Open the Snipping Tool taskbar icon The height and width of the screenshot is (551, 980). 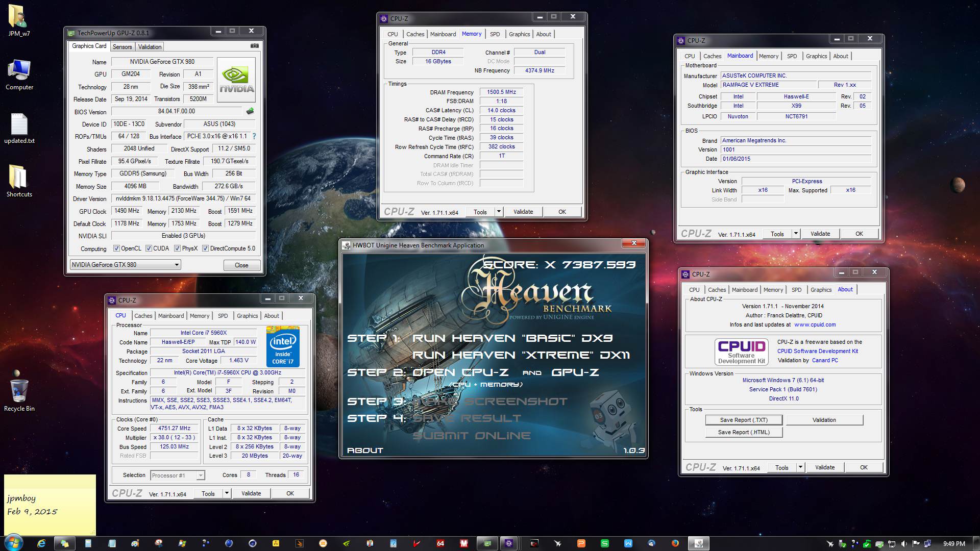pos(158,543)
